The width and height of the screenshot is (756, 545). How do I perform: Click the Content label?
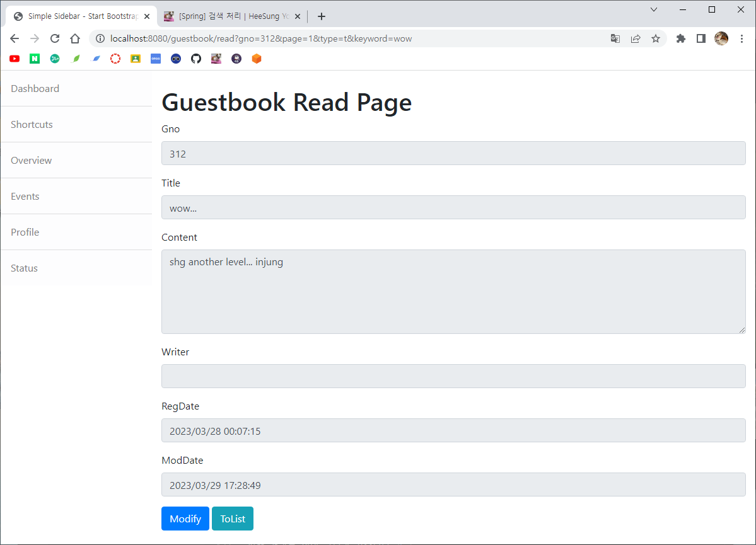[179, 238]
